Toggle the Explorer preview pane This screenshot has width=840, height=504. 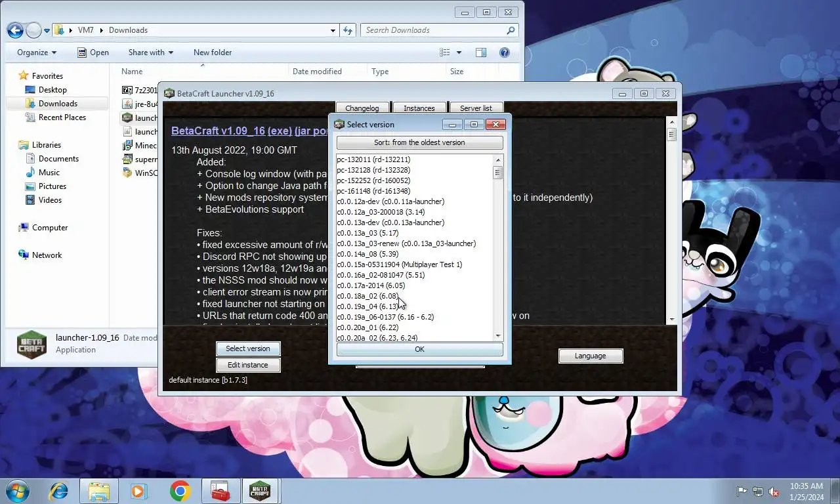click(481, 52)
